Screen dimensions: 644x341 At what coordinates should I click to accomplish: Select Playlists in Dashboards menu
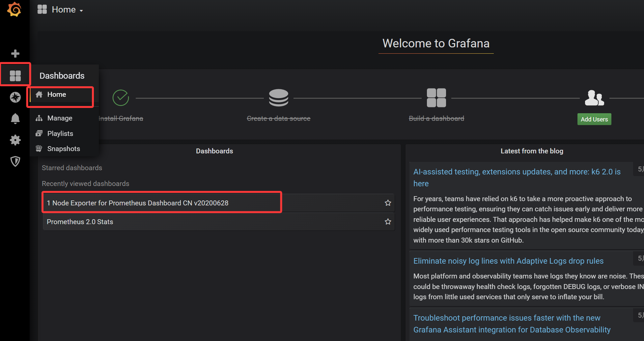click(64, 133)
